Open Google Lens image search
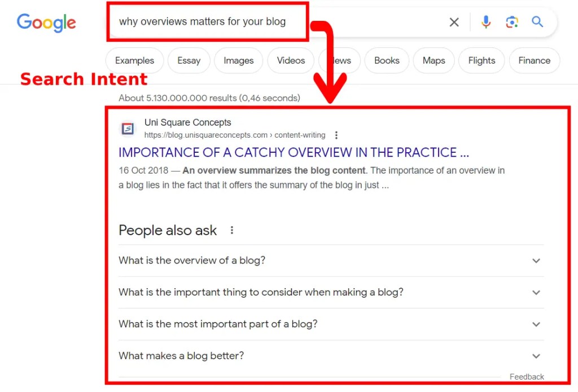The height and width of the screenshot is (392, 578). [x=512, y=22]
